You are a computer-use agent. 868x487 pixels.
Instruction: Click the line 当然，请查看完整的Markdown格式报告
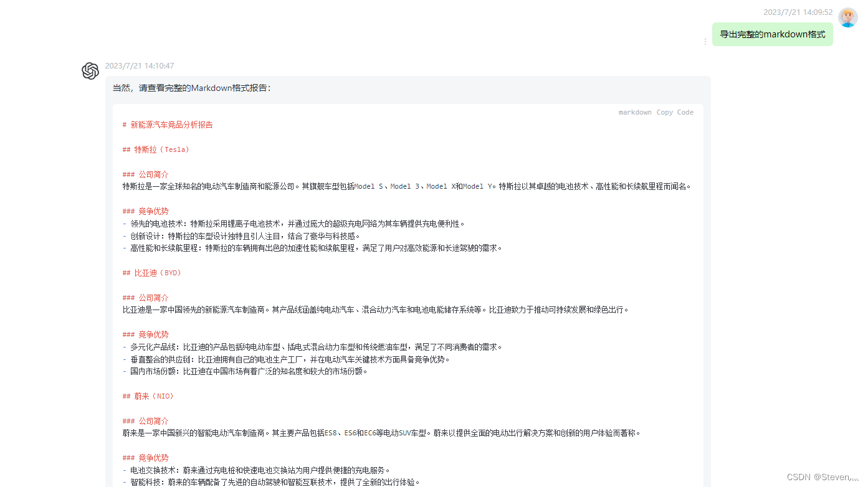point(192,88)
